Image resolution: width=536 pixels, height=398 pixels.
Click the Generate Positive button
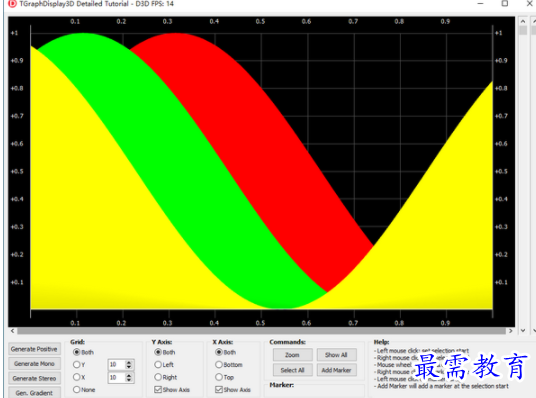click(x=34, y=349)
